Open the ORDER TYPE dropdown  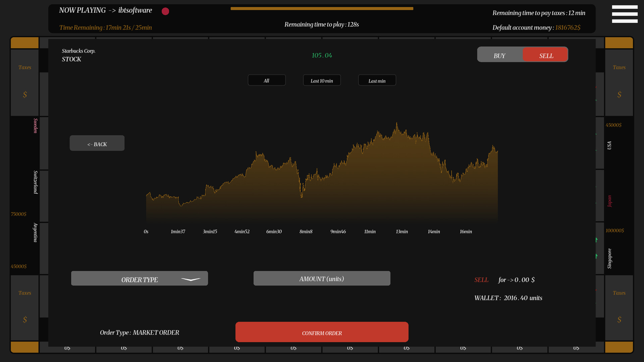pos(140,278)
